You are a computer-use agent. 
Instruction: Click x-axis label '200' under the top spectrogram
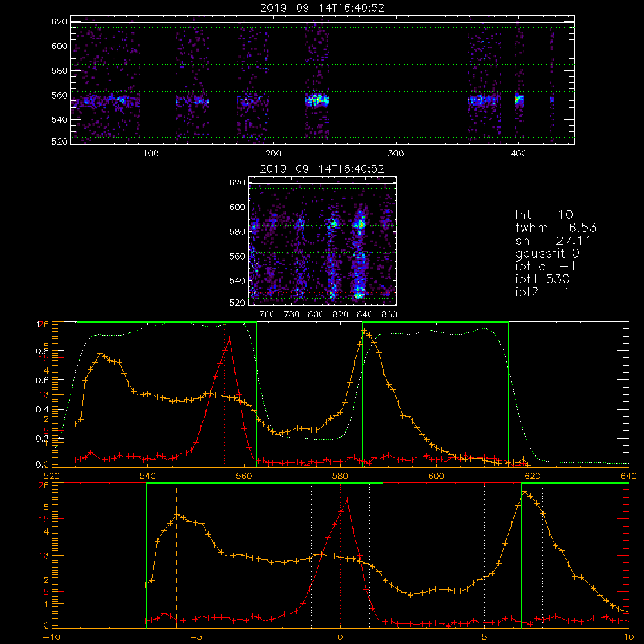(x=273, y=154)
